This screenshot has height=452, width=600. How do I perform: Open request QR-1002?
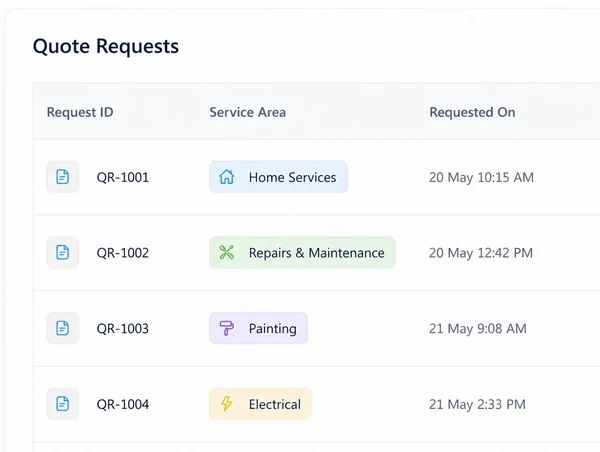122,253
